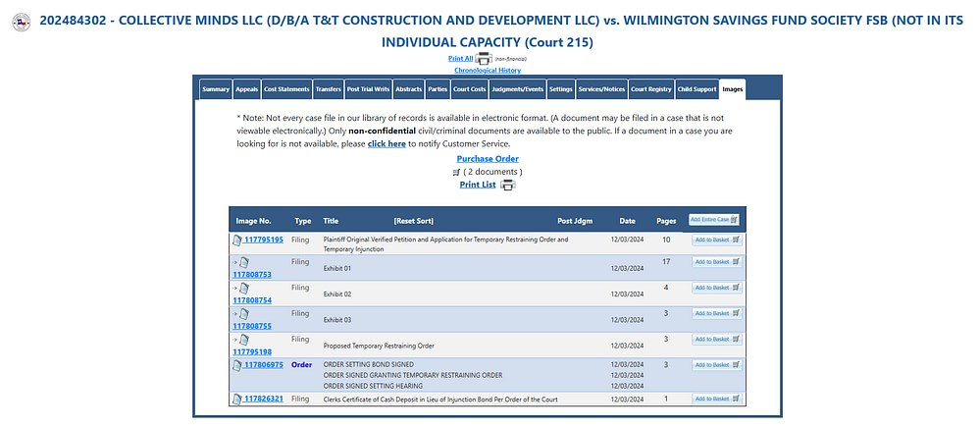980x428 pixels.
Task: Open the Court Registry tab
Action: [651, 89]
